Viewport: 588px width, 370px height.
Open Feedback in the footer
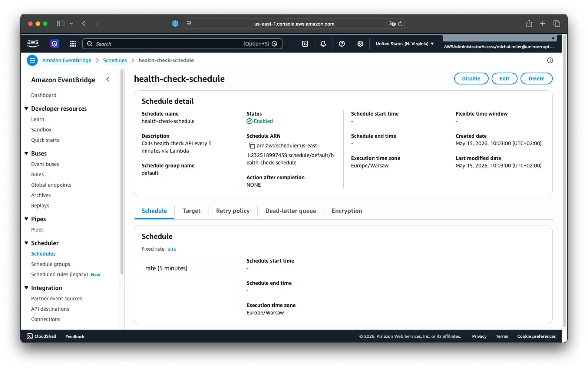click(x=75, y=337)
